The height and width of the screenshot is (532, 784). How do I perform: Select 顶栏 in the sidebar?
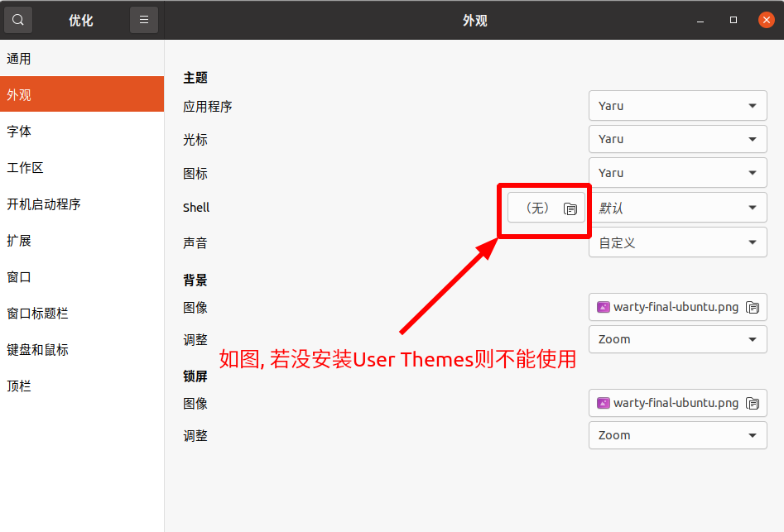click(x=82, y=386)
